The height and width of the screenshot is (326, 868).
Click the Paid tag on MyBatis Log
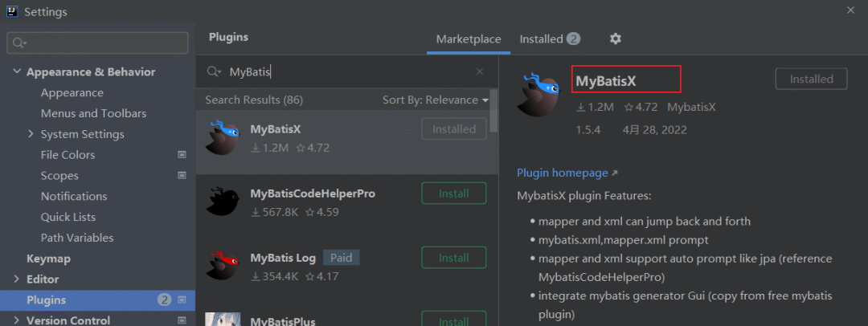[341, 258]
